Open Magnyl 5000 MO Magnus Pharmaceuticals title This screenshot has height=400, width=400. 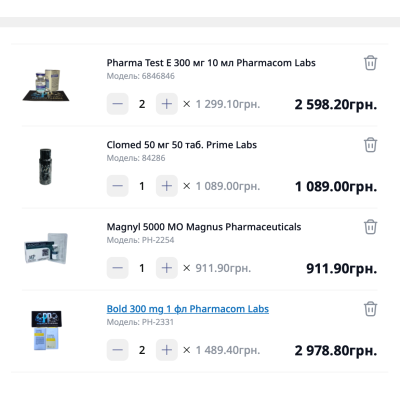pos(204,227)
